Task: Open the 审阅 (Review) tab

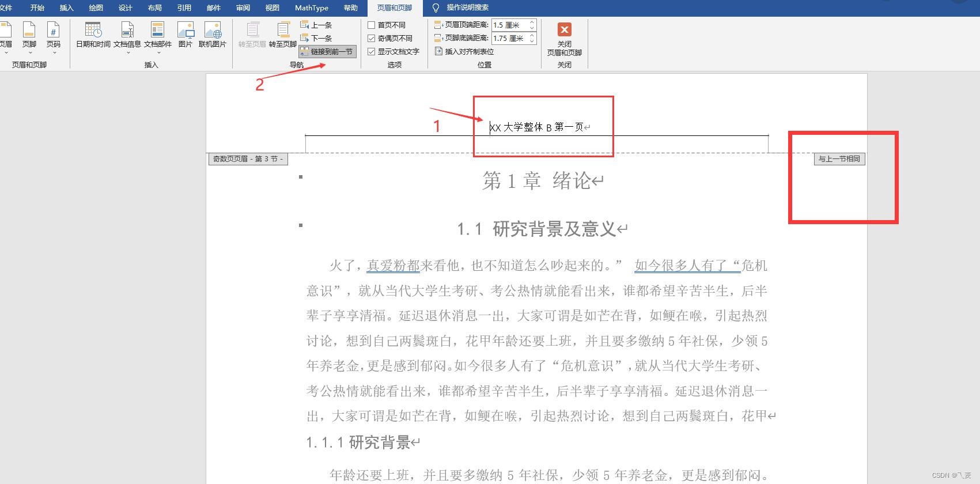Action: [243, 7]
